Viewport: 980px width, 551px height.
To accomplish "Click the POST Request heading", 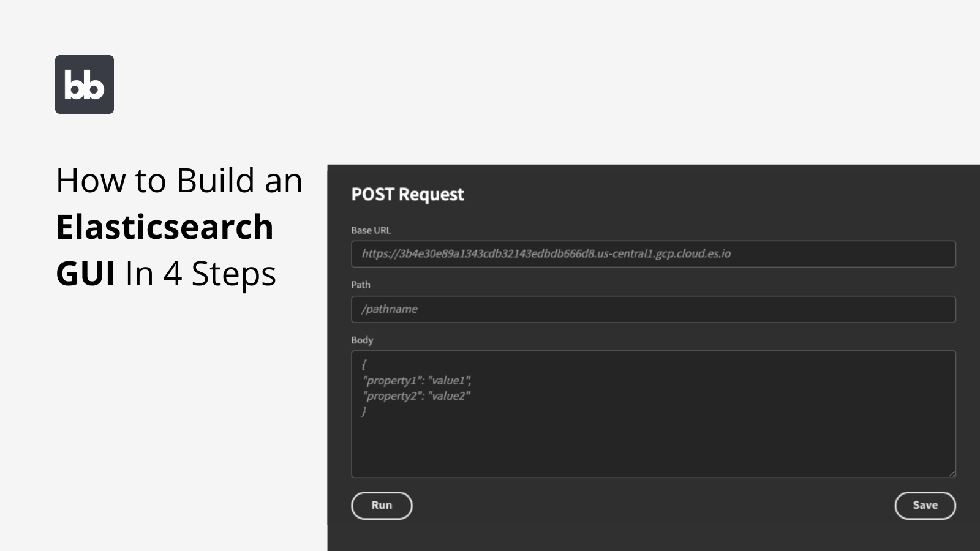I will coord(407,195).
